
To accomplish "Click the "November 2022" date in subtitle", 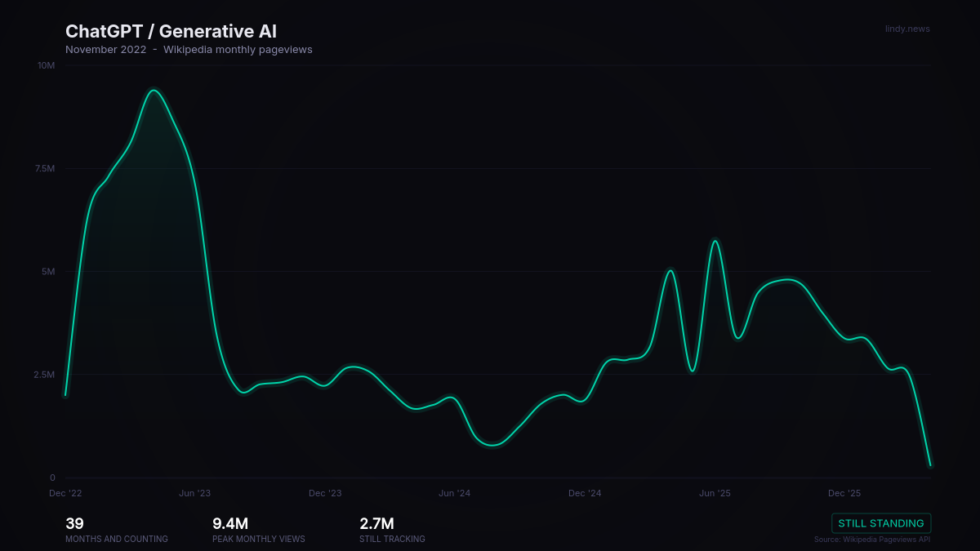I will (x=106, y=50).
